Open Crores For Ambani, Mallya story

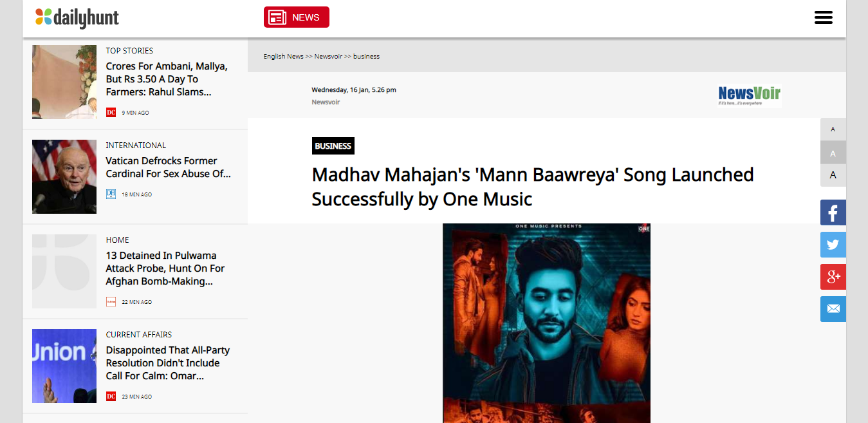click(167, 79)
